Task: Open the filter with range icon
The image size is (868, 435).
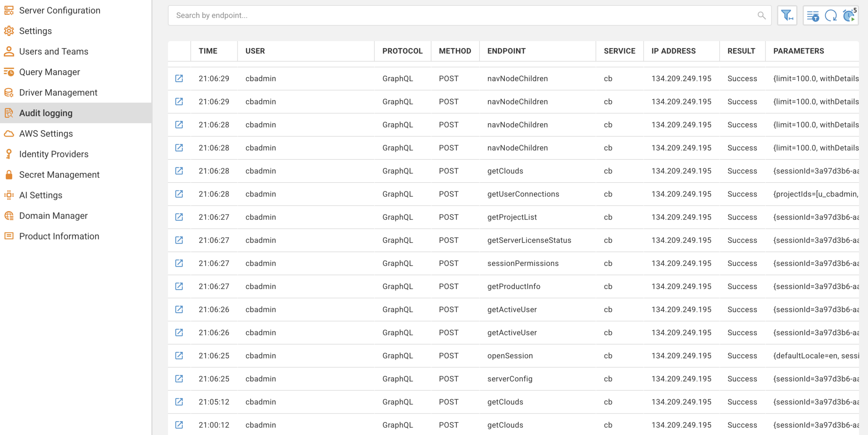Action: point(787,15)
